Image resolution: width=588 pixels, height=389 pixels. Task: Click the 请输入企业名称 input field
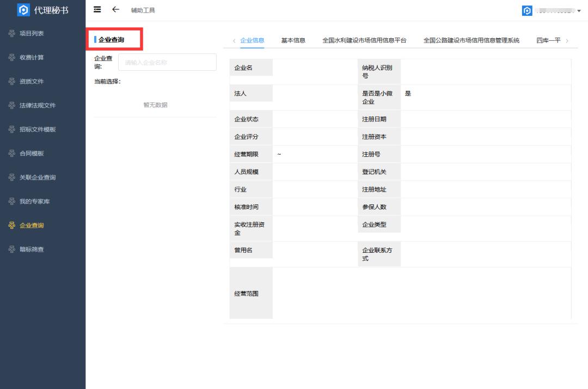(167, 62)
